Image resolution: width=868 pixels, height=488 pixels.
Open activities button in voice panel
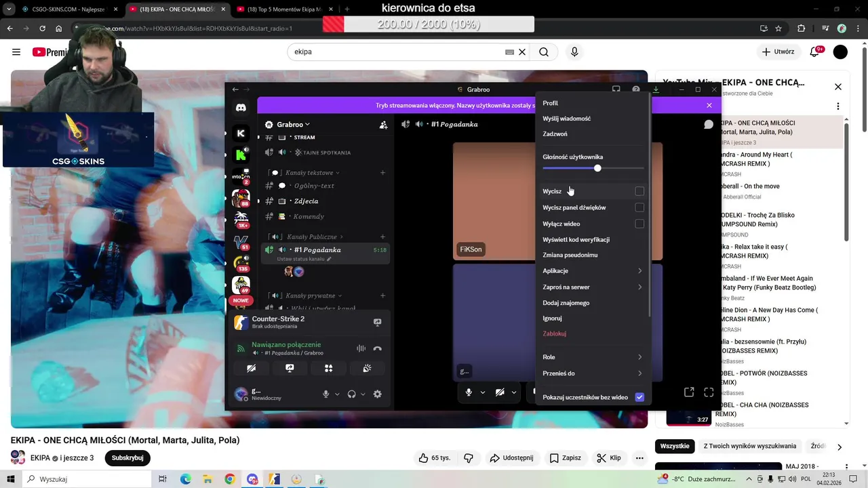coord(328,368)
